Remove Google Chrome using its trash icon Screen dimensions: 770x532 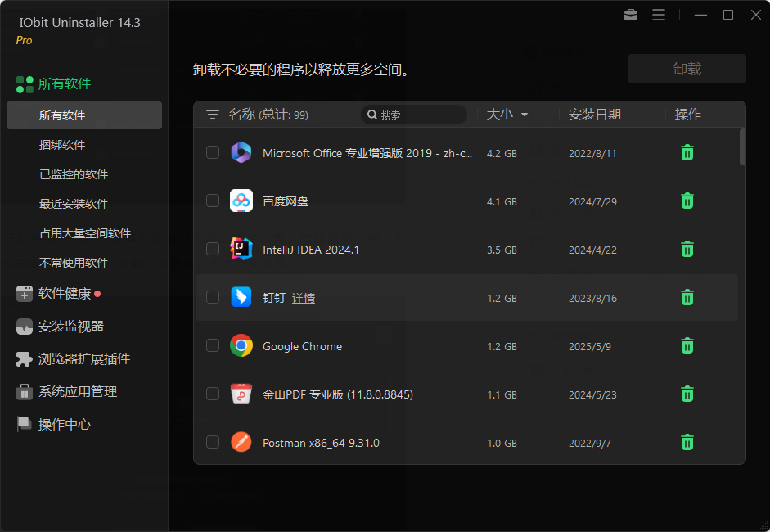(687, 346)
